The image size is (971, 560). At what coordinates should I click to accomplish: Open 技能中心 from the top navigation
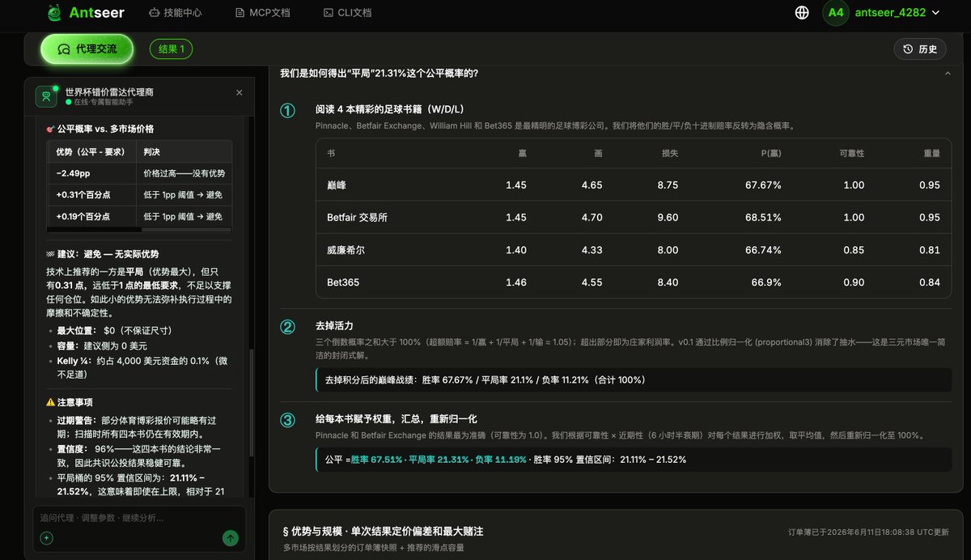pos(176,13)
